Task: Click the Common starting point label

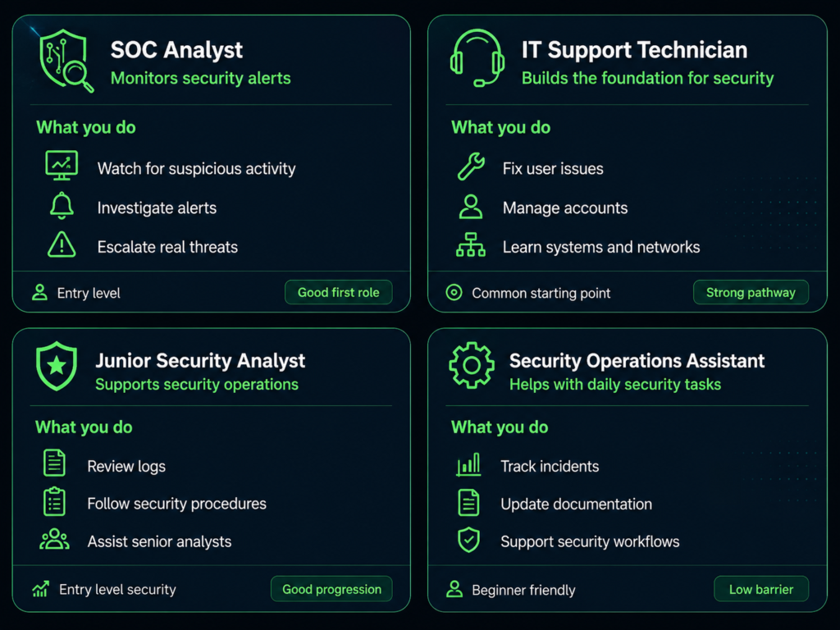Action: 541,293
